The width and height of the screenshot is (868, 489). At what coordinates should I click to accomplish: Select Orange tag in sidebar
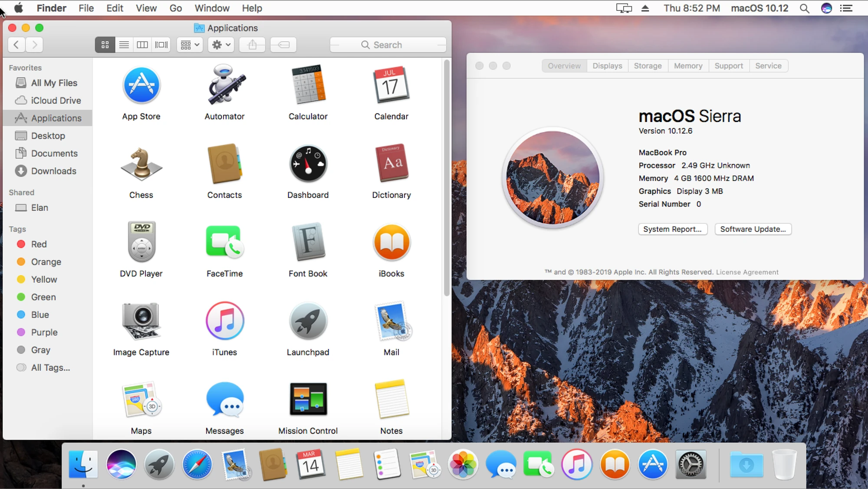coord(46,262)
